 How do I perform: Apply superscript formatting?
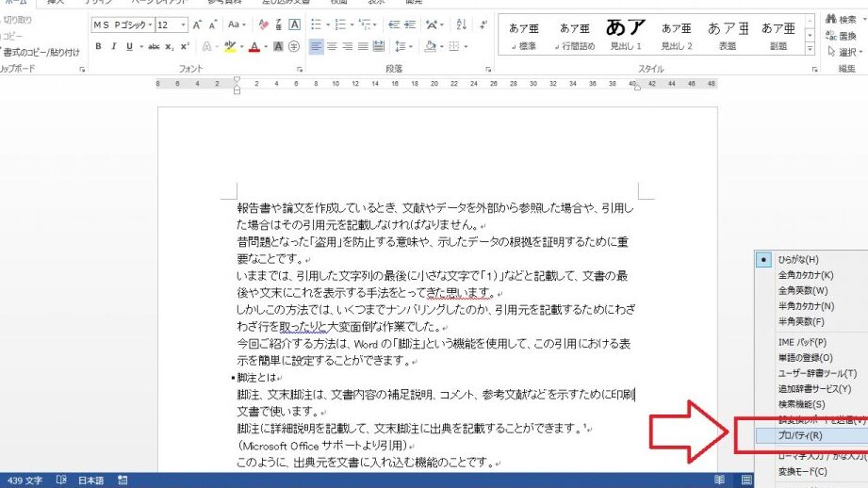pos(185,46)
